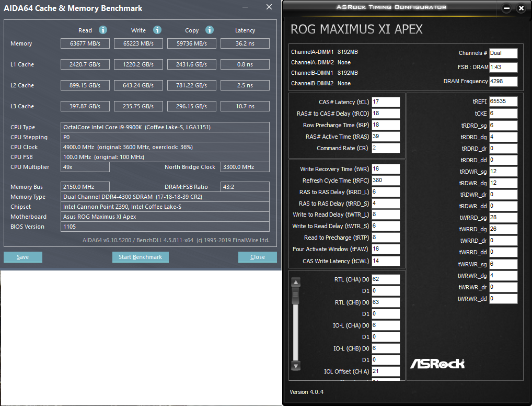The width and height of the screenshot is (532, 406).
Task: Click the FSB : DRAM ratio field
Action: coord(503,67)
